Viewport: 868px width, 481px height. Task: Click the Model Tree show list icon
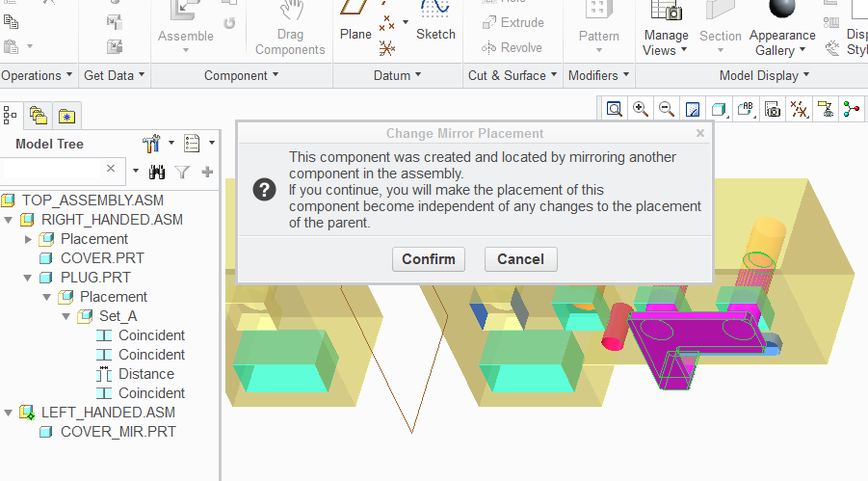pos(192,143)
